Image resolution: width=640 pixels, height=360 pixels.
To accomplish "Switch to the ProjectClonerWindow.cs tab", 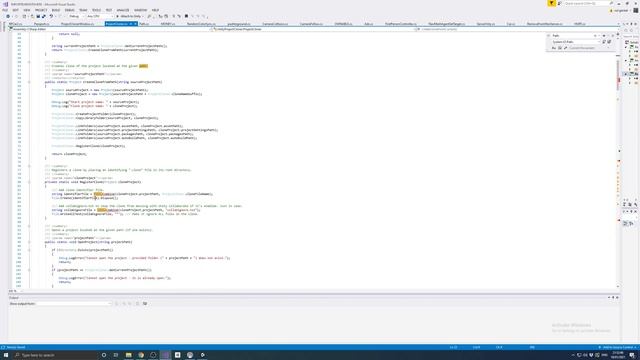I will pyautogui.click(x=78, y=24).
